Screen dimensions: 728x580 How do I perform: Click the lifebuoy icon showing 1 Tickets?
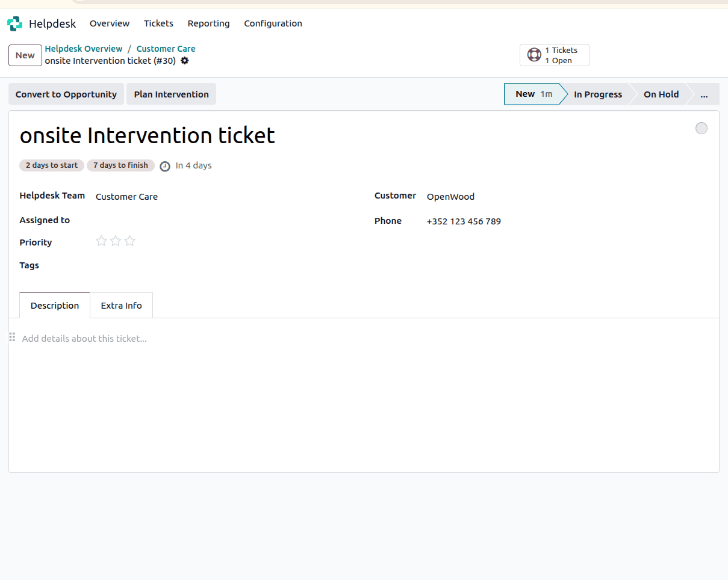pyautogui.click(x=534, y=55)
